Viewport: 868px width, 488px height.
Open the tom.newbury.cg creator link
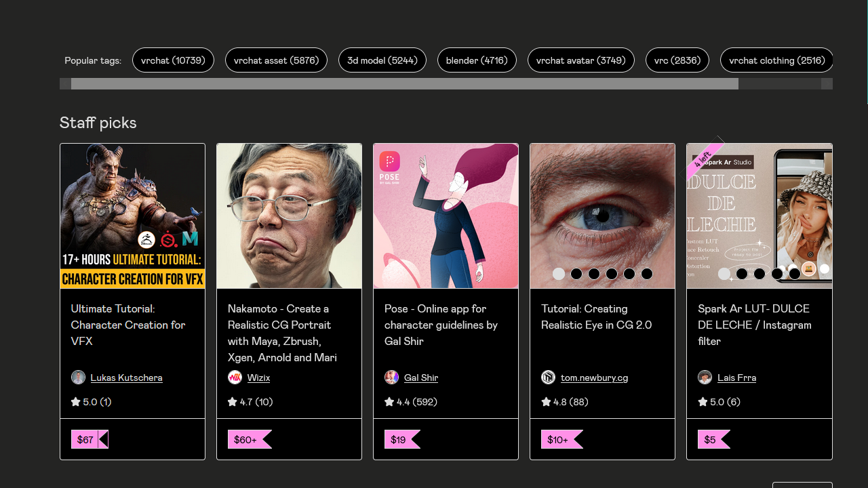[594, 378]
